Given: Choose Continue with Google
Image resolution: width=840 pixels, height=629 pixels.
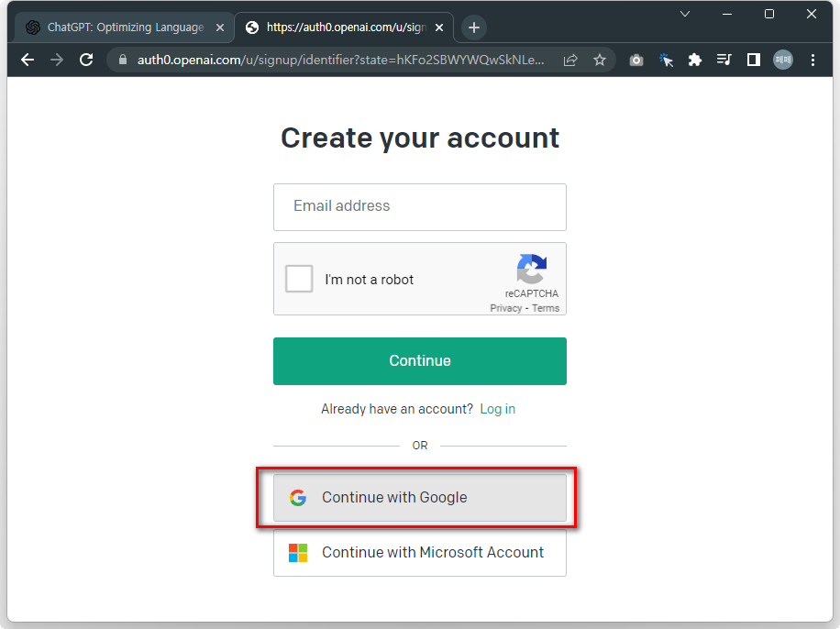Looking at the screenshot, I should [x=419, y=498].
